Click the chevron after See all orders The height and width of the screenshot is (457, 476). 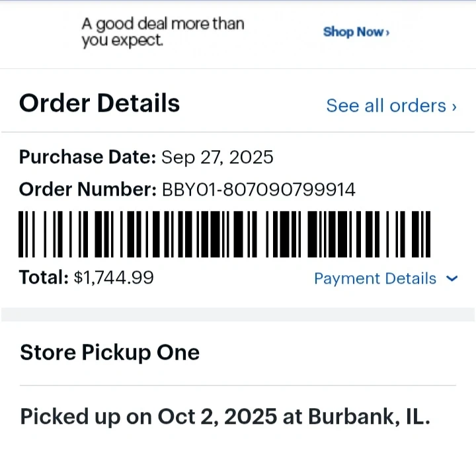tap(454, 106)
